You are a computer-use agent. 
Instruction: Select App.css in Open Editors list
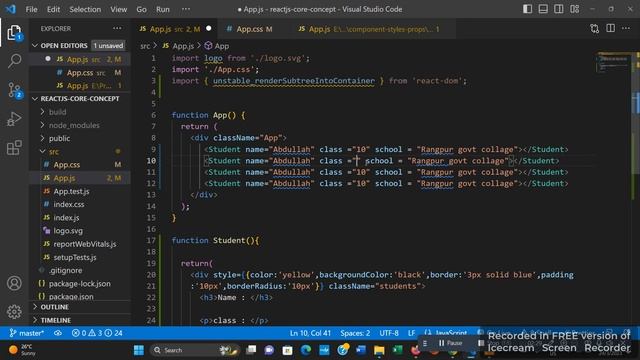tap(80, 73)
